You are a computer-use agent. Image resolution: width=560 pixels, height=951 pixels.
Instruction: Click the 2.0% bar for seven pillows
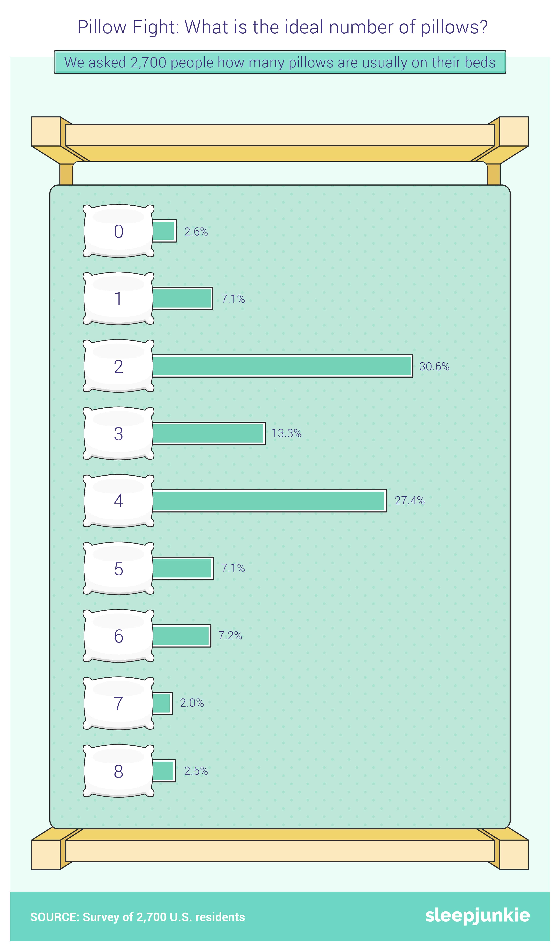click(x=162, y=703)
